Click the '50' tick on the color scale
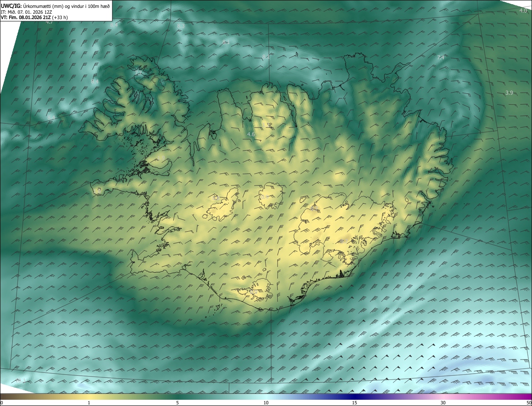The height and width of the screenshot is (406, 532). tap(529, 403)
